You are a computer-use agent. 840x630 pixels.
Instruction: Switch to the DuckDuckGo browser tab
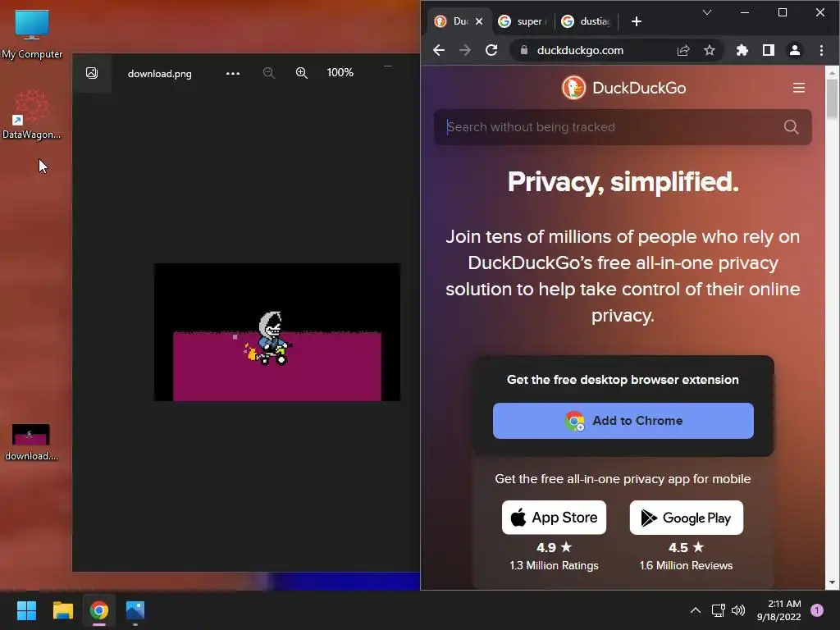click(459, 21)
